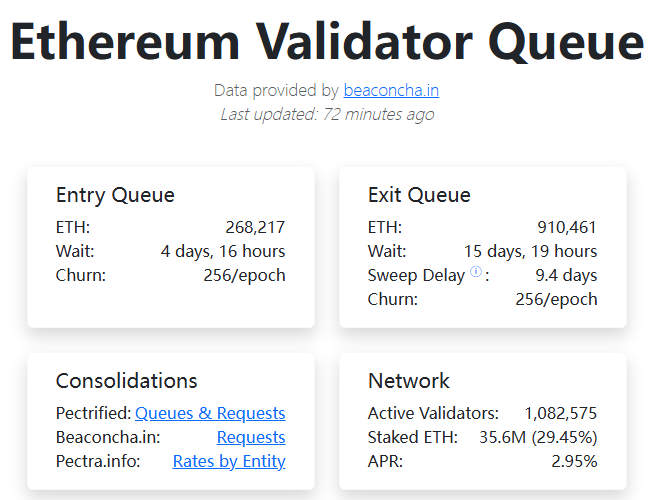
Task: Click the Entry Queue wait of 4 days, 16 hours
Action: pyautogui.click(x=223, y=251)
